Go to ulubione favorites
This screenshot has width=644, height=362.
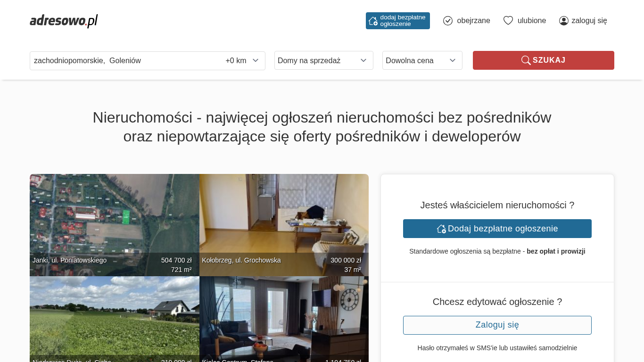(x=531, y=21)
